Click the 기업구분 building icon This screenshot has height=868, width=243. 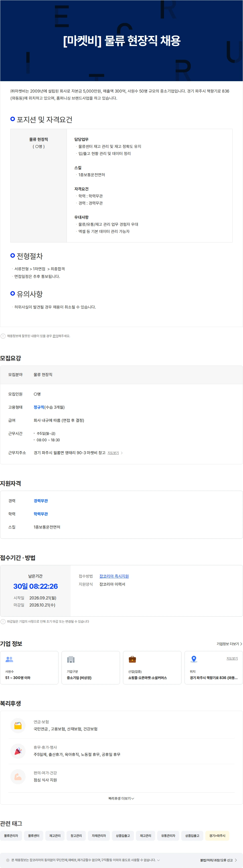[x=71, y=659]
